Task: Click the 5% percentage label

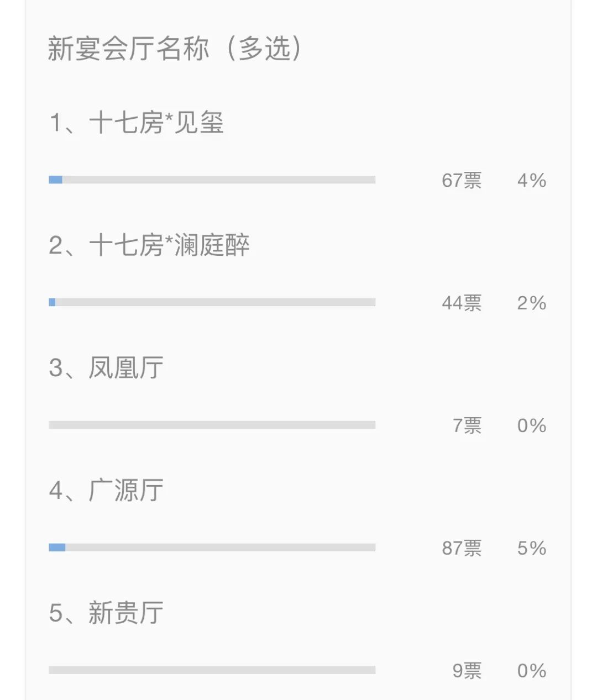Action: point(532,549)
